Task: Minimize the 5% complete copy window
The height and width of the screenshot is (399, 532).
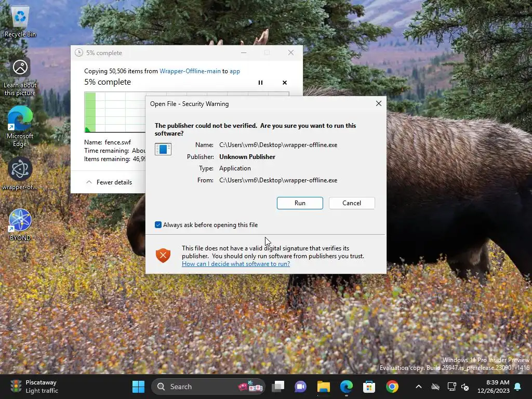Action: (x=244, y=52)
